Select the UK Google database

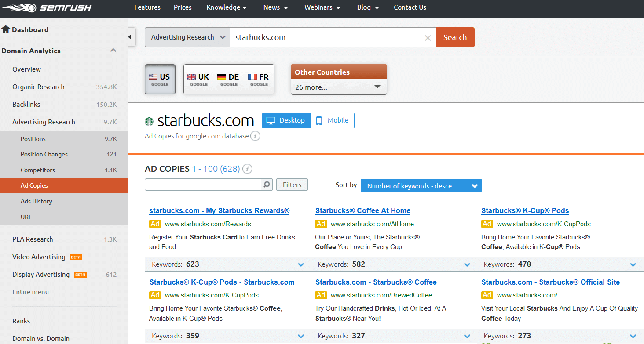(x=199, y=80)
